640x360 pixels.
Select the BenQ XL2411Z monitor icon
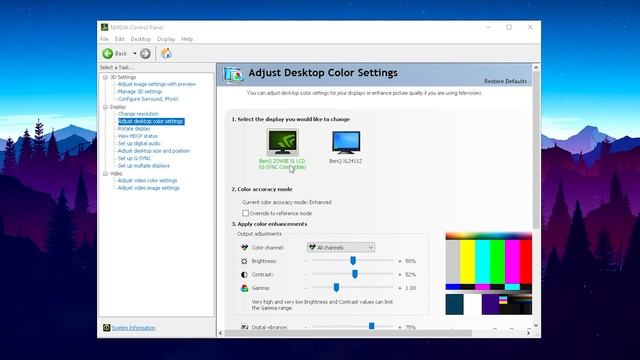pos(346,142)
